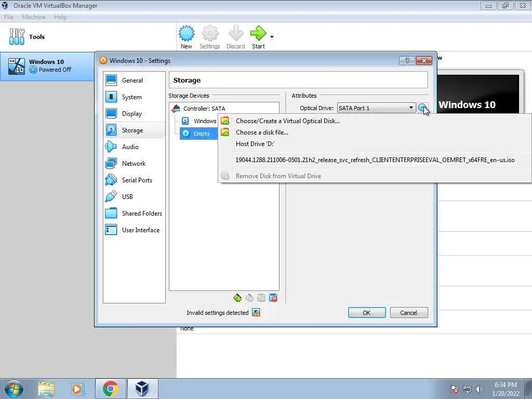Click the Settings dialog help button
The image size is (532, 399).
click(407, 60)
